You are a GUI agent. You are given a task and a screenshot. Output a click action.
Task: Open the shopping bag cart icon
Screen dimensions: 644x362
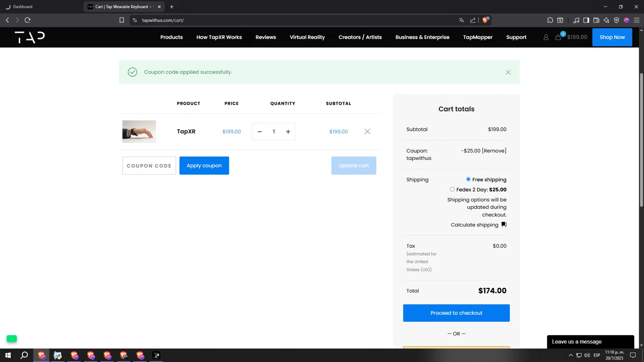(x=558, y=37)
